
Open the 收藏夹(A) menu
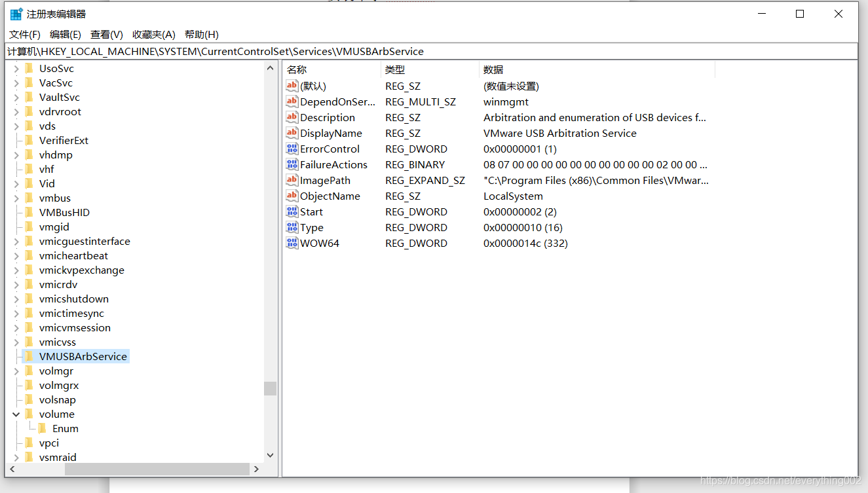(154, 35)
